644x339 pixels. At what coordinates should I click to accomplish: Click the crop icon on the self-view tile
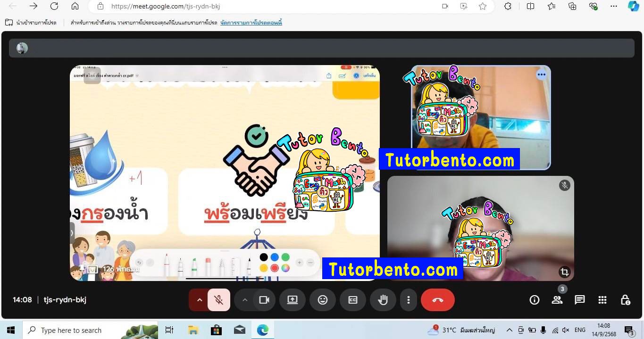564,272
